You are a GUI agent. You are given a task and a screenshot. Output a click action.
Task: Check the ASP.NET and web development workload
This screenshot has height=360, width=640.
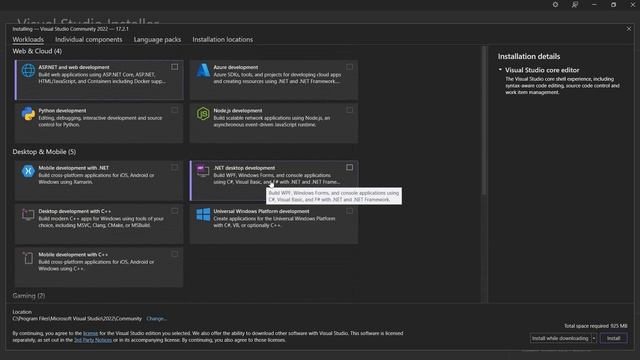point(175,67)
